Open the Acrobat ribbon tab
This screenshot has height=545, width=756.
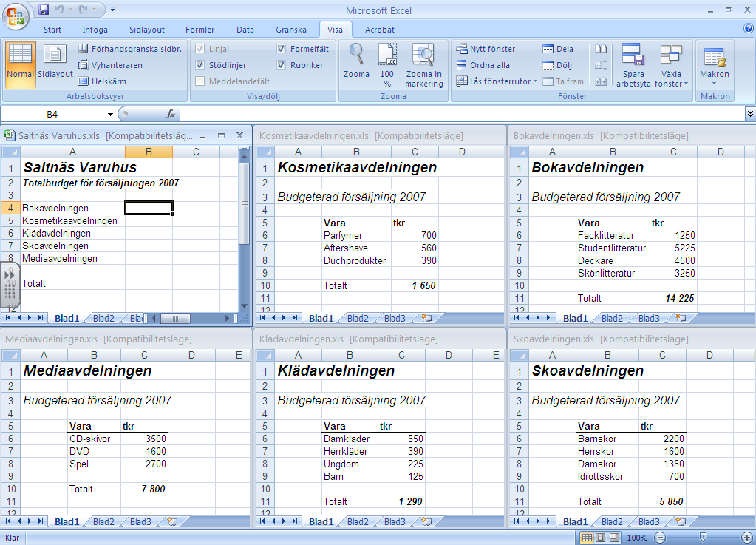click(x=379, y=30)
